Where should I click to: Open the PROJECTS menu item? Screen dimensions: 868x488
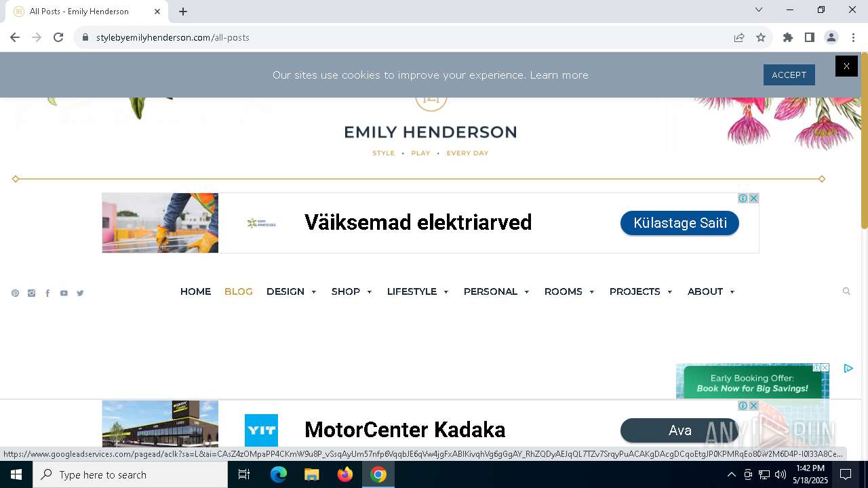tap(635, 291)
